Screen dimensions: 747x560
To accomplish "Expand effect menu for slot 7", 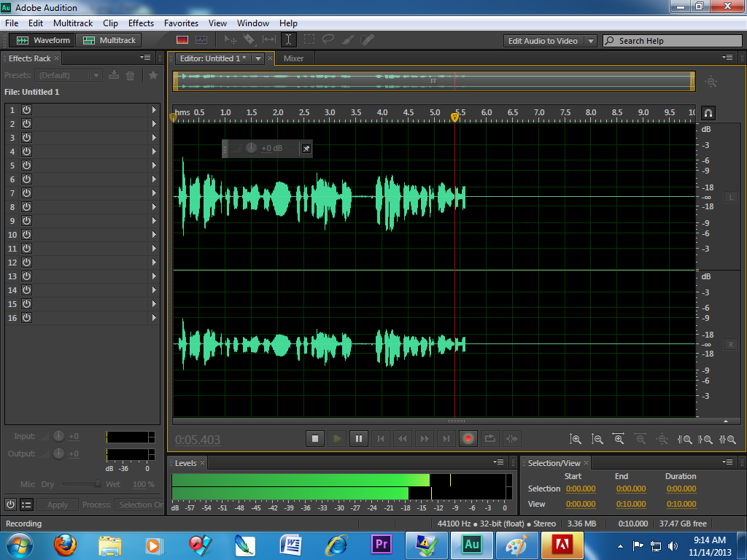I will point(154,192).
